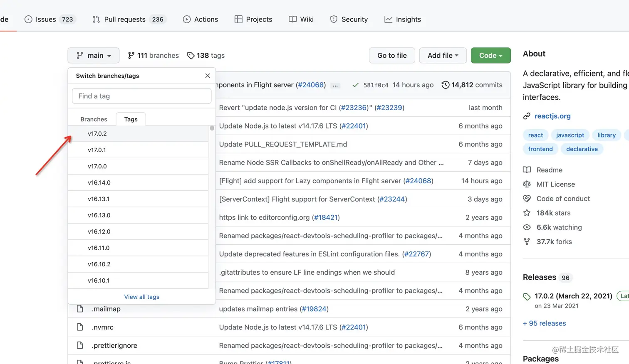Select tag v17.0.1
The image size is (629, 364).
pyautogui.click(x=138, y=150)
